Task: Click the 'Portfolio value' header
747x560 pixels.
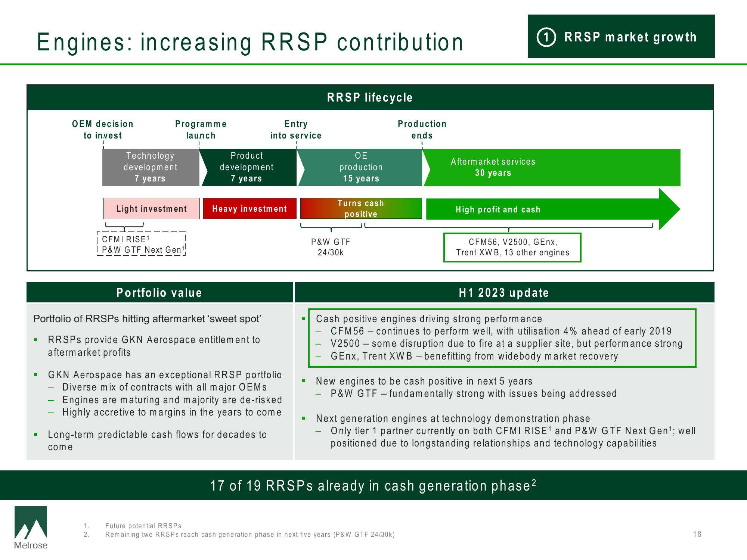Action: (159, 292)
